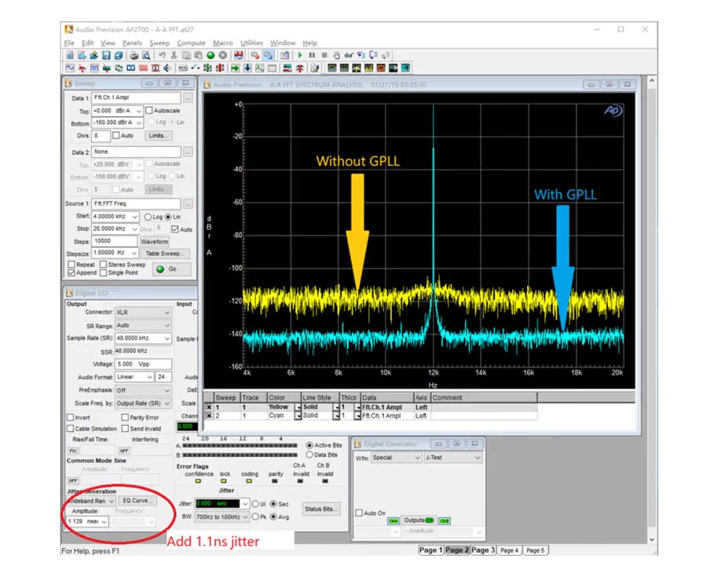Viewport: 707px width, 588px height.
Task: Click the gray Stop sweep X icon
Action: pos(223,55)
